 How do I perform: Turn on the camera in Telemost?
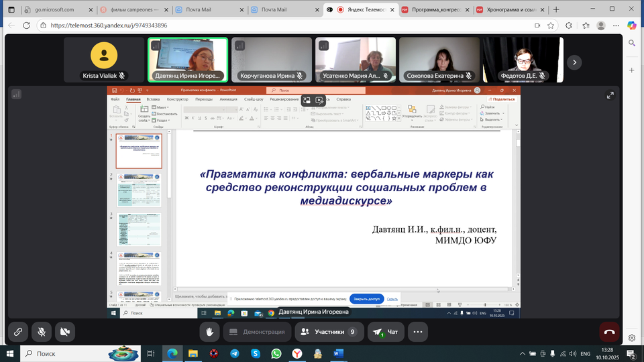(x=65, y=331)
